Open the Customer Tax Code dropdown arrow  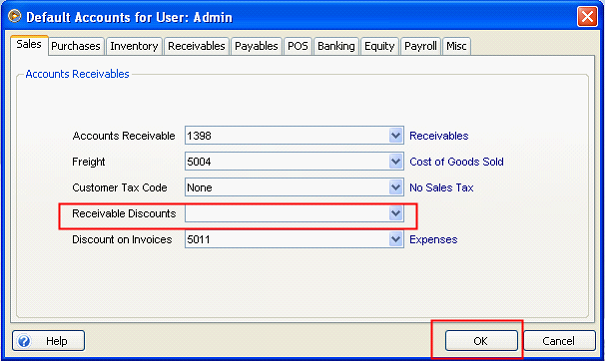(395, 187)
